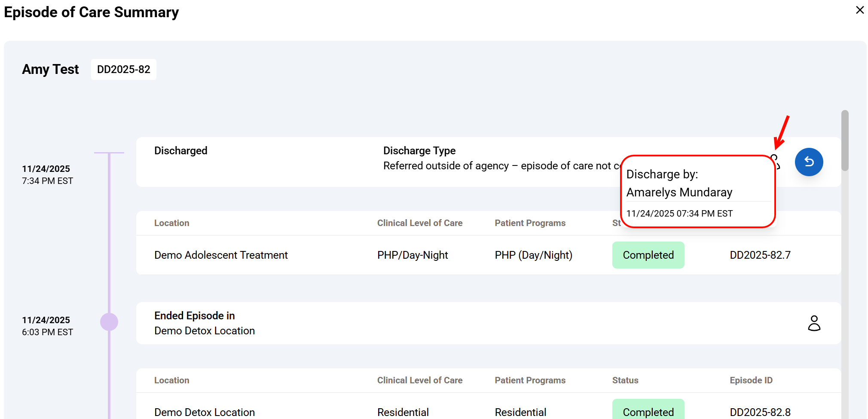Viewport: 868px width, 419px height.
Task: Click the Demo Adolescent Treatment location cell
Action: tap(221, 255)
